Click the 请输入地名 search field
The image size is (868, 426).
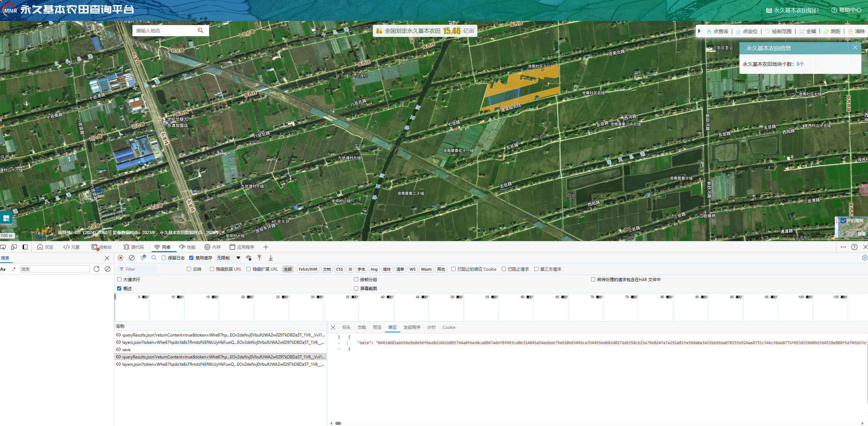pyautogui.click(x=164, y=31)
